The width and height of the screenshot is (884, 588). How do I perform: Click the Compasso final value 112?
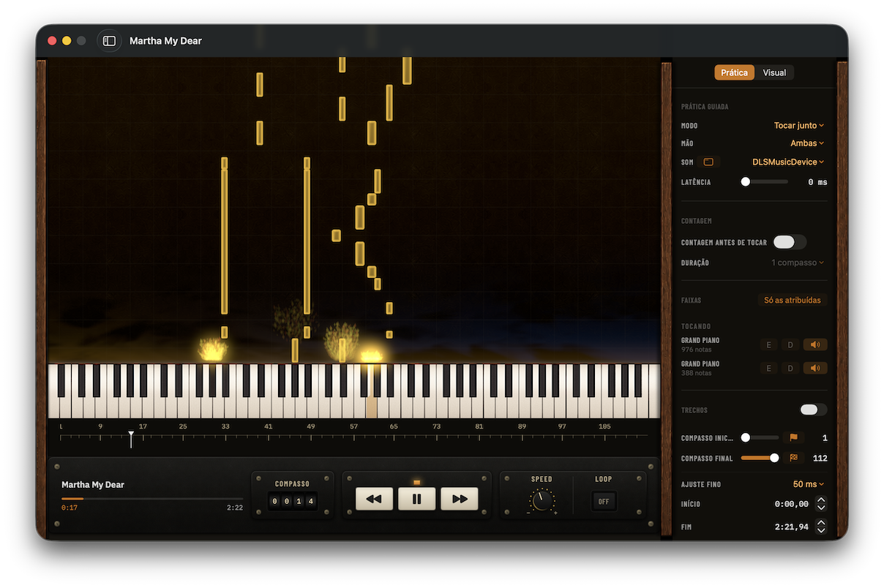[x=820, y=459]
